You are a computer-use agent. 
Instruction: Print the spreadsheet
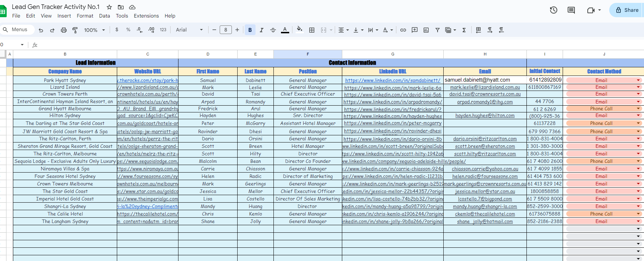point(64,30)
